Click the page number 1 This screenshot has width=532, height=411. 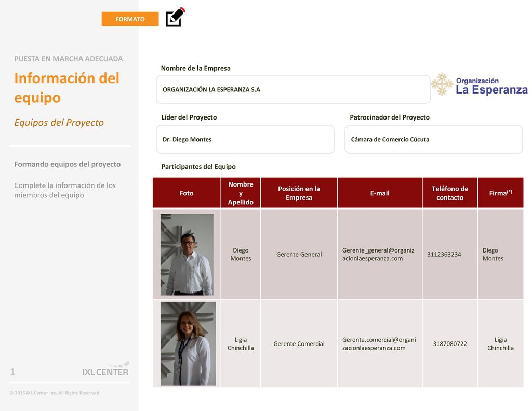tap(12, 372)
